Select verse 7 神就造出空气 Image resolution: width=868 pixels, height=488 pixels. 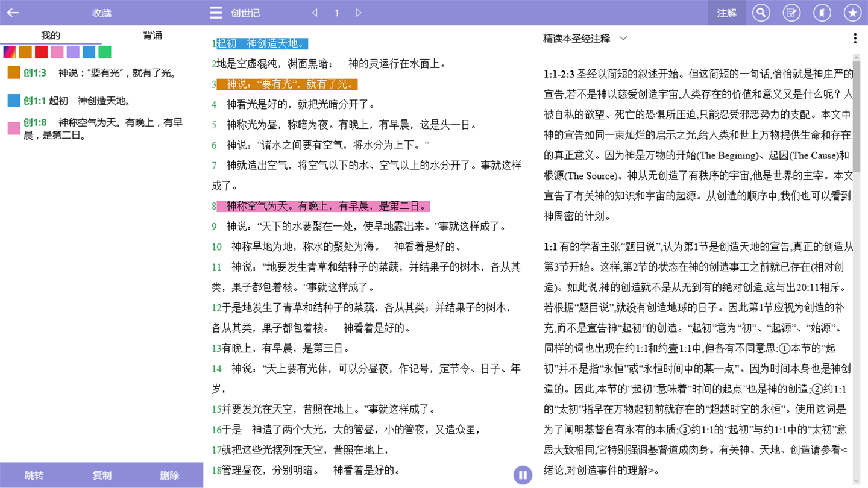[366, 175]
